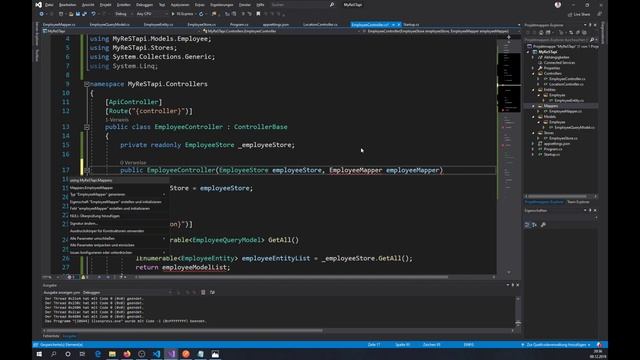
Task: Open EmployeeEntity.cs in Solution Explorer
Action: (x=569, y=100)
